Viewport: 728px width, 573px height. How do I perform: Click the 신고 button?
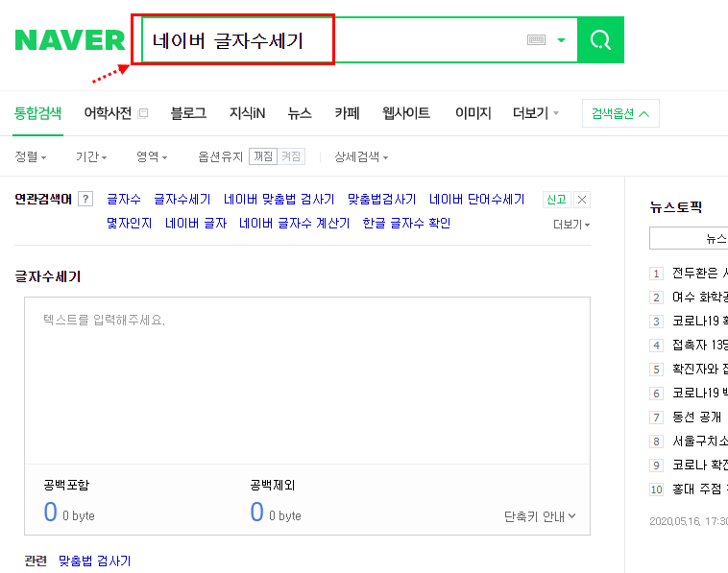(x=556, y=200)
